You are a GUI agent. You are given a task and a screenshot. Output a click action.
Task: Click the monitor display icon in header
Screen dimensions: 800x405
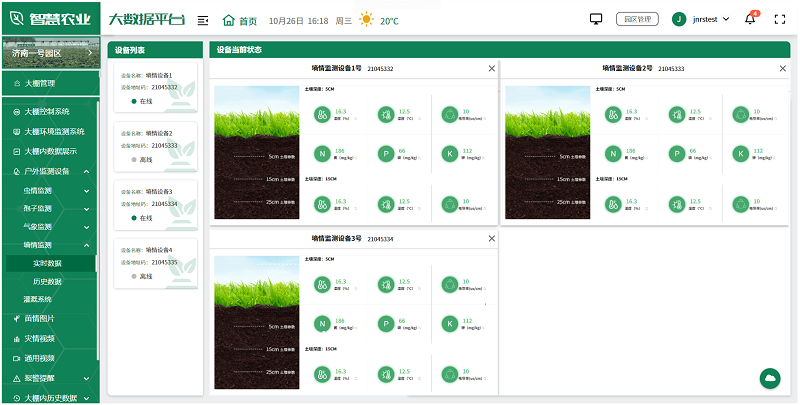597,19
